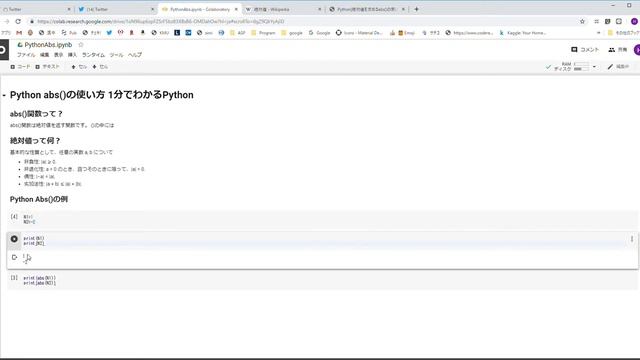The width and height of the screenshot is (640, 360).
Task: Open a new browser tab
Action: (x=416, y=9)
